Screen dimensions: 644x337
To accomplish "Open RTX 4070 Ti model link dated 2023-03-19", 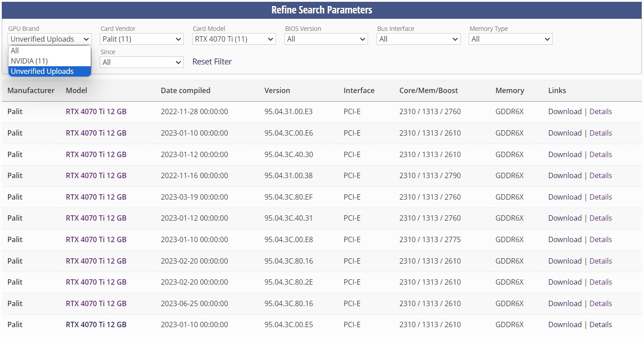I will (x=96, y=197).
